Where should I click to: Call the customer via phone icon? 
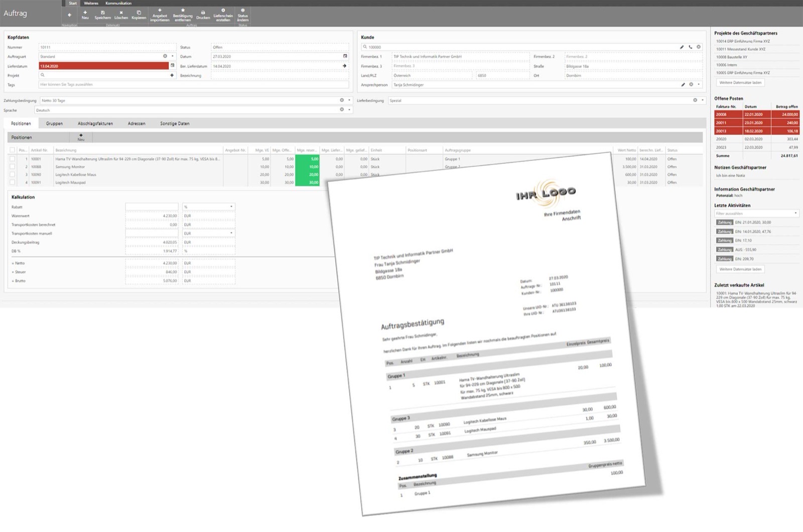click(690, 47)
